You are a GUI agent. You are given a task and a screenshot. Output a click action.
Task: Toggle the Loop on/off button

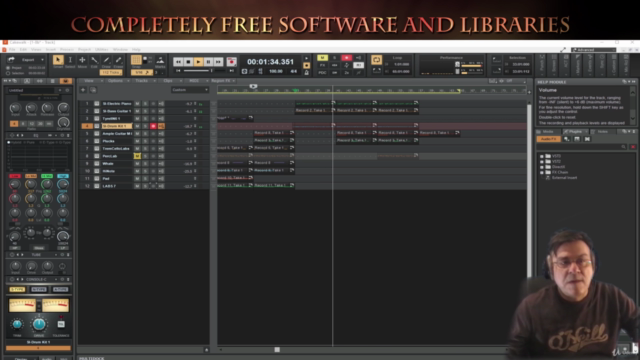point(376,60)
